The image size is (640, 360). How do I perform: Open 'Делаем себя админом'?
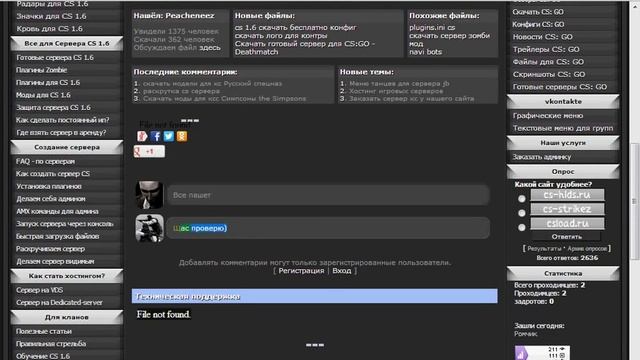51,199
